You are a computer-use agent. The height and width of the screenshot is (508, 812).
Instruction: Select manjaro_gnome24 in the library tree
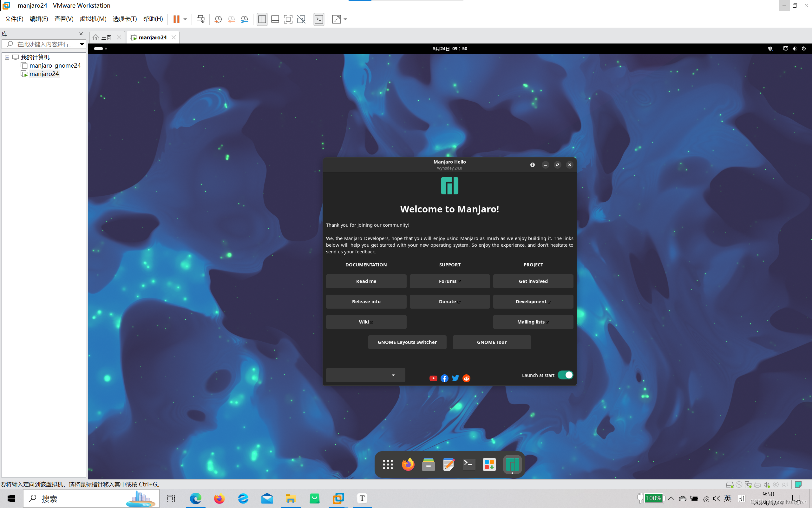(55, 65)
